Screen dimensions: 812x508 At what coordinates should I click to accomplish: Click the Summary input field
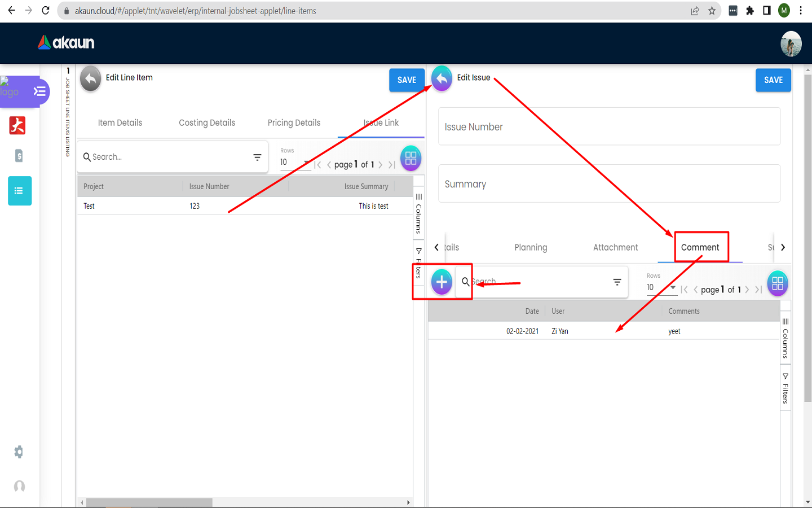[609, 184]
